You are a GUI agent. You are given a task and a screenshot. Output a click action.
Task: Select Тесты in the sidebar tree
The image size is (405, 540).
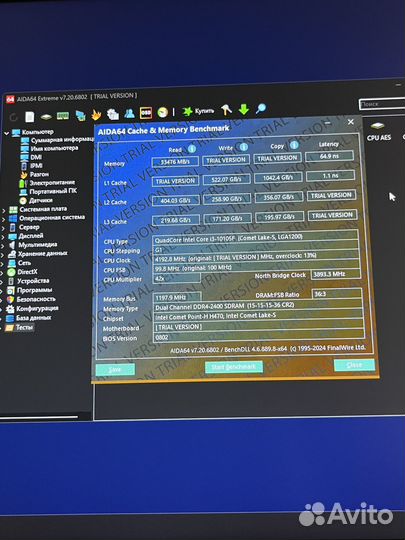click(24, 327)
